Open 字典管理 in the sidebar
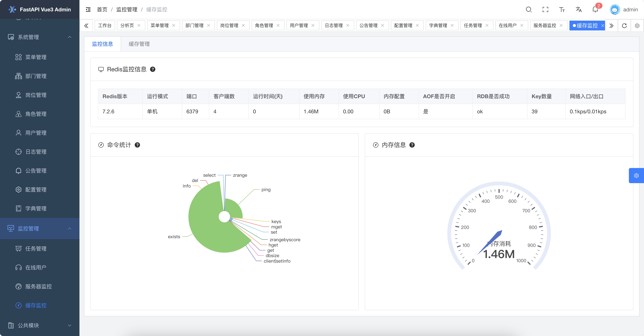The width and height of the screenshot is (644, 336). tap(40, 208)
